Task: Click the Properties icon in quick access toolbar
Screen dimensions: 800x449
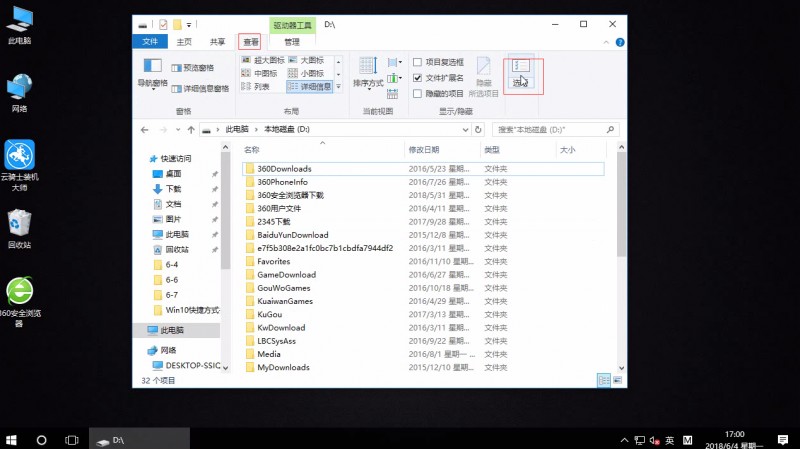Action: (x=163, y=24)
